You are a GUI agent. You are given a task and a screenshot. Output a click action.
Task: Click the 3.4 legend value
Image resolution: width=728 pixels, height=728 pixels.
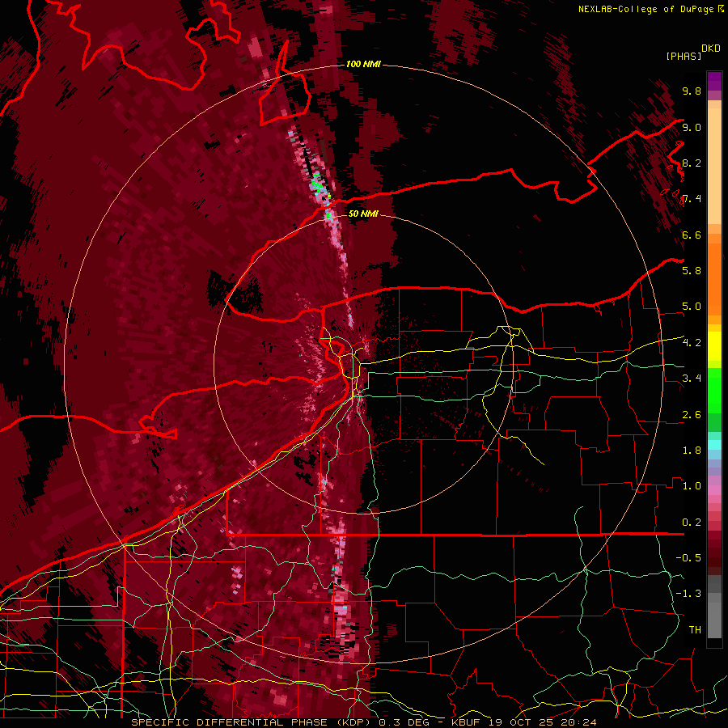click(692, 378)
